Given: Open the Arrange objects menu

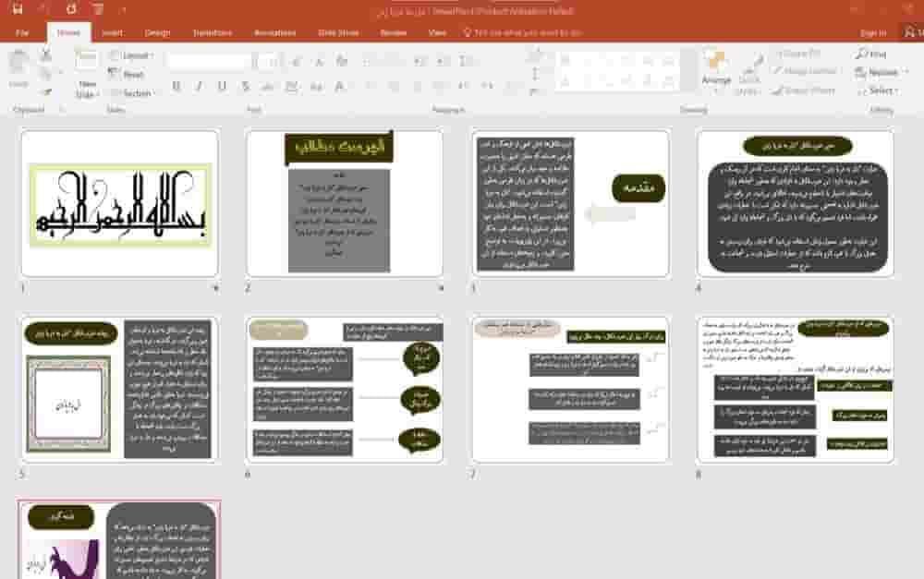Looking at the screenshot, I should coord(716,72).
